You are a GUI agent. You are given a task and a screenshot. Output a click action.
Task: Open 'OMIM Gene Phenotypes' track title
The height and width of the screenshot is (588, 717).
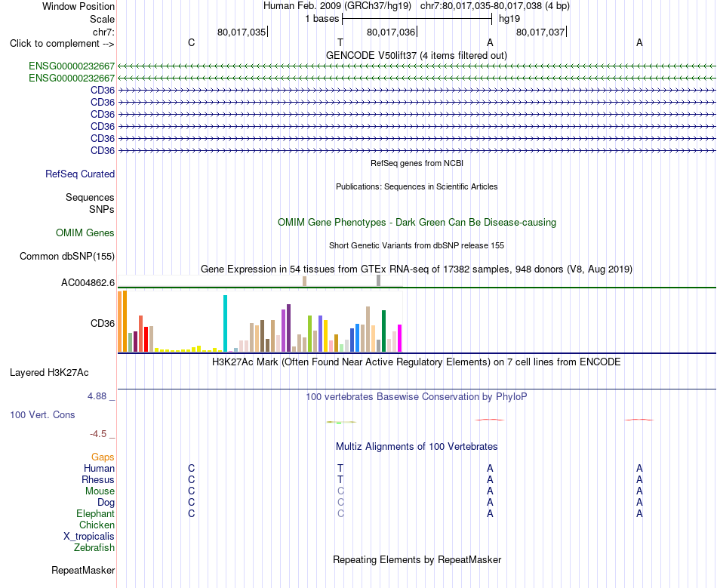click(417, 222)
